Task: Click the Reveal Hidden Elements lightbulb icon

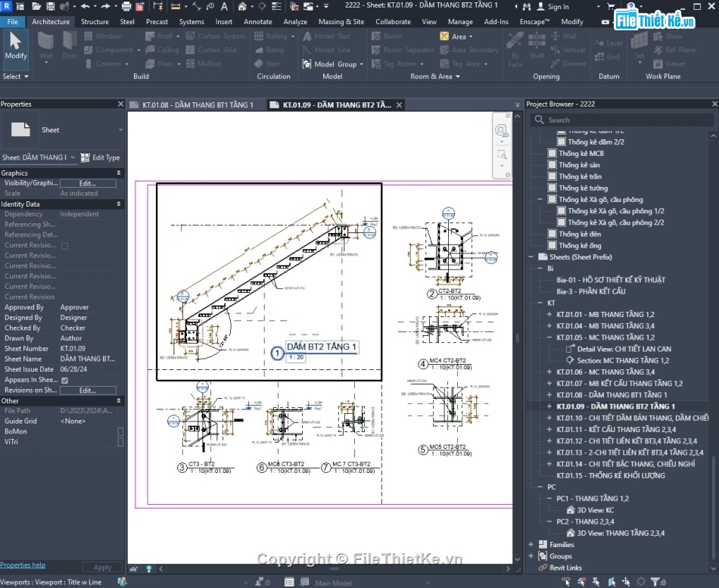Action: point(148,569)
